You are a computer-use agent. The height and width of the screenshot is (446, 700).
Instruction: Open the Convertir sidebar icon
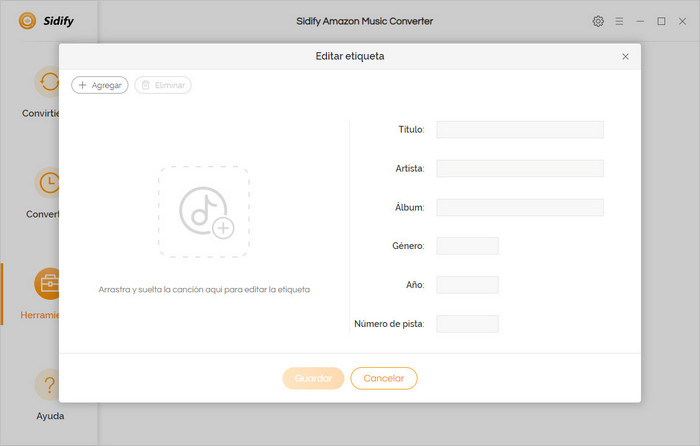[x=47, y=82]
